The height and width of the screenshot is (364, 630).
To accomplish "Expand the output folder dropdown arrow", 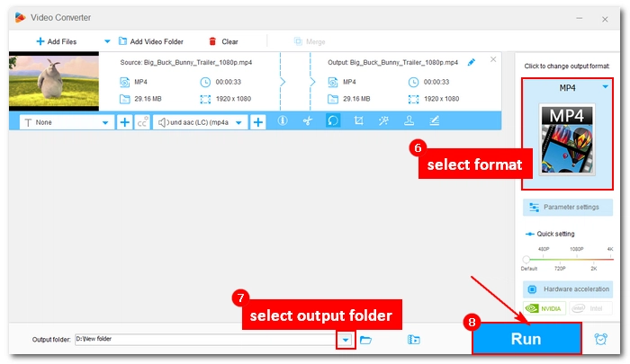I will pyautogui.click(x=346, y=340).
